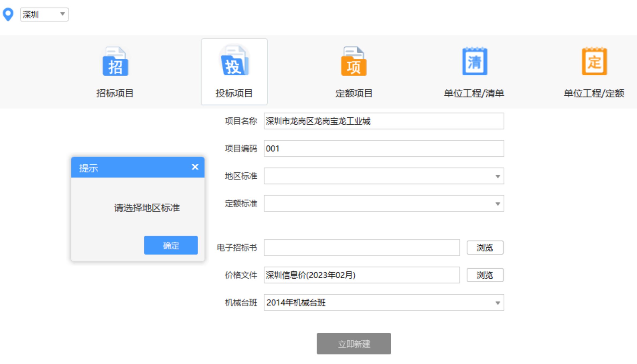Switch to 单位工程/定额 tab label
637x364 pixels.
tap(594, 93)
